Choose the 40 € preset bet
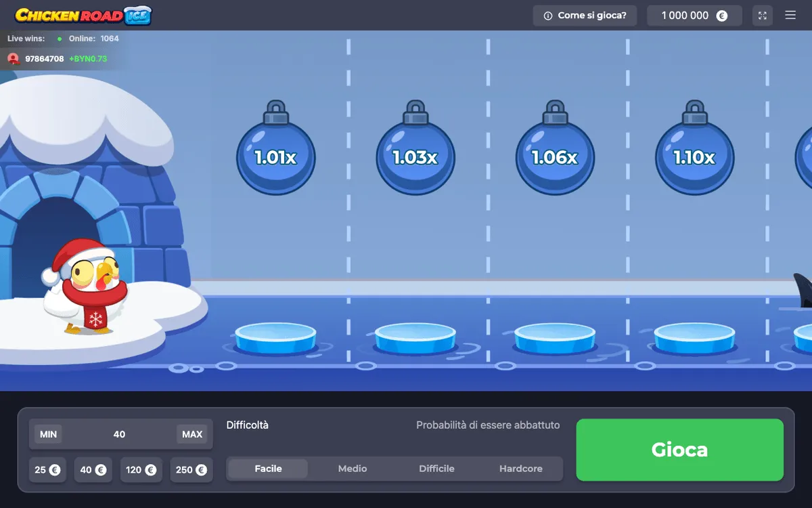The image size is (812, 508). click(x=93, y=469)
